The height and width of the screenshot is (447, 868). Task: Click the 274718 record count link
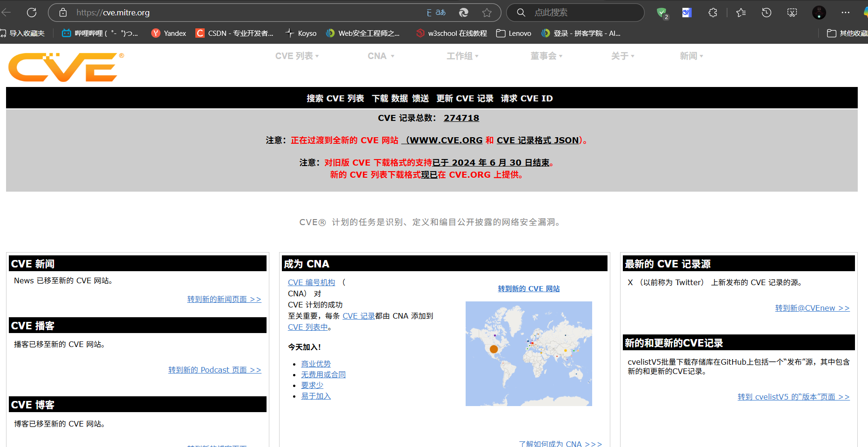(x=461, y=118)
